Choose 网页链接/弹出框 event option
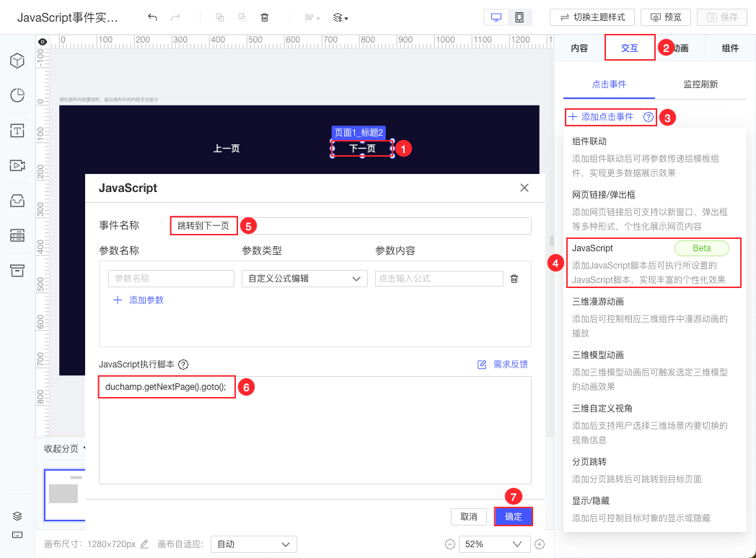The height and width of the screenshot is (558, 756). point(649,211)
